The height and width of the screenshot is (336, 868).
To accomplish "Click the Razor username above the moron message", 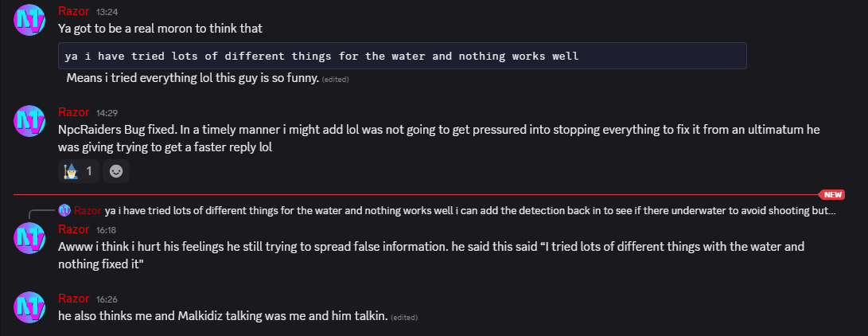I will pos(74,11).
